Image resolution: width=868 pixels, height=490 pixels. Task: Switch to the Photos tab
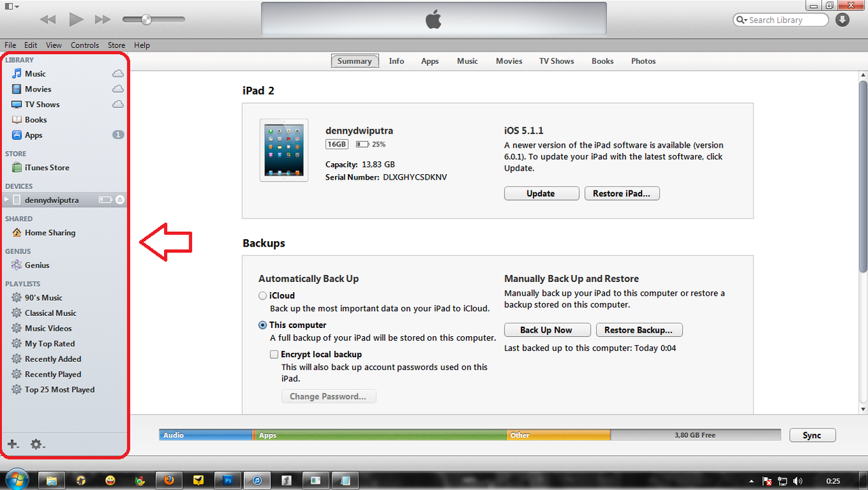(x=644, y=61)
